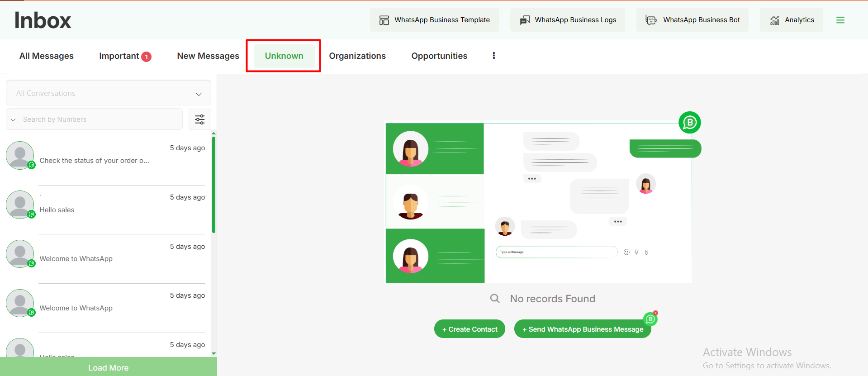The height and width of the screenshot is (376, 868).
Task: Click the large WhatsApp Business logo on illustration
Action: [x=690, y=123]
